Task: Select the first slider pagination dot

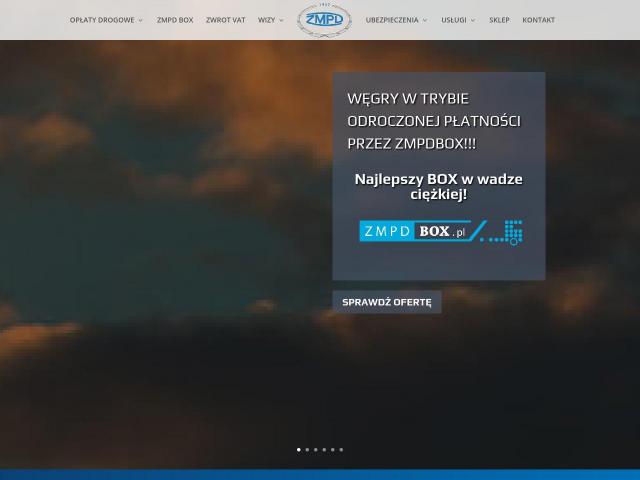Action: (x=299, y=450)
